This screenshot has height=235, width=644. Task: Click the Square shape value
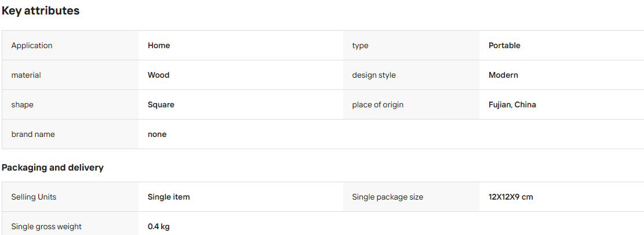point(161,105)
